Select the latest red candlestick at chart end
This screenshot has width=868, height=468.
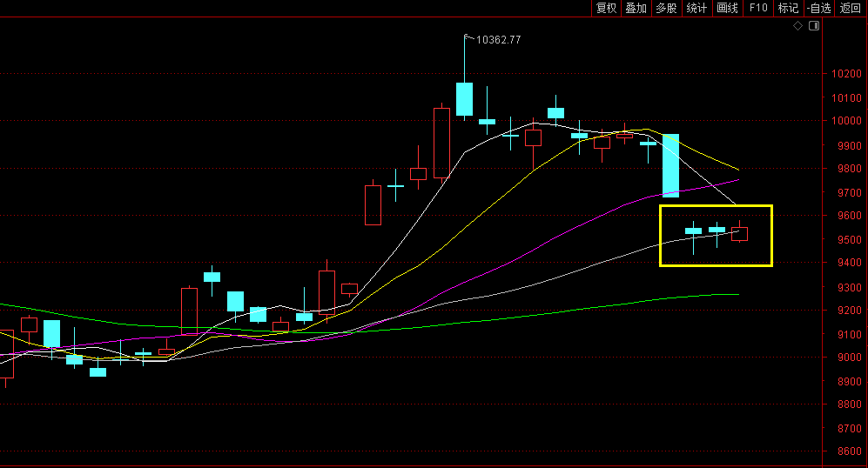tap(739, 233)
